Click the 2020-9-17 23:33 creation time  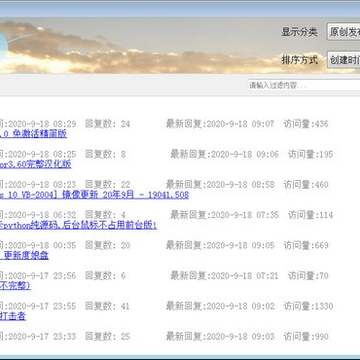(x=42, y=336)
